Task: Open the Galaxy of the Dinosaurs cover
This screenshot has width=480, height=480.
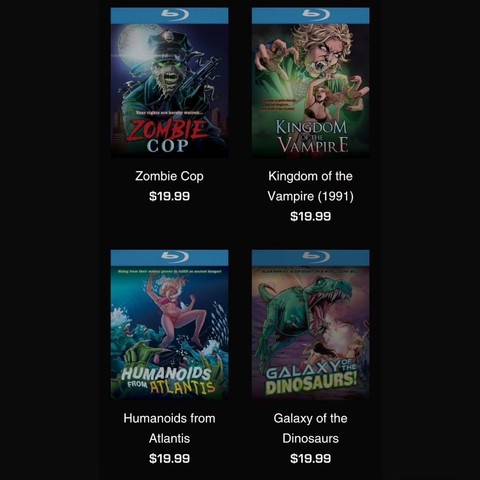Action: [x=310, y=325]
